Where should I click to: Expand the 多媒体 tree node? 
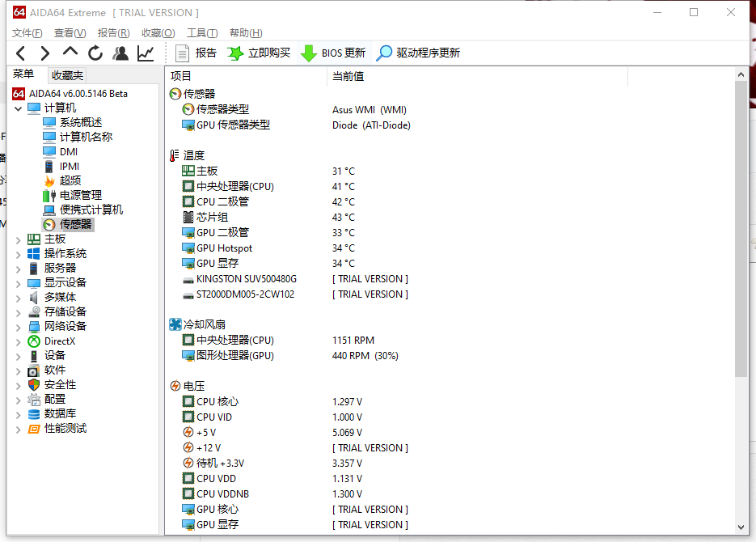tap(19, 298)
